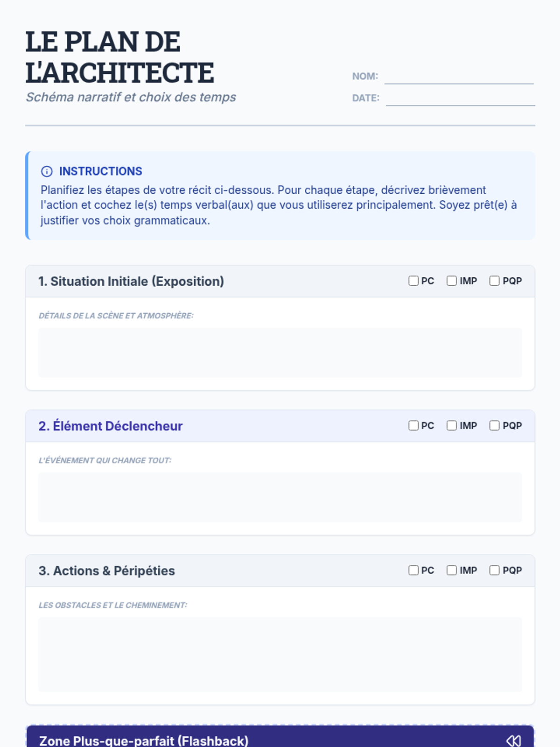Screen dimensions: 560x747
Task: Enable PQP for Actions & Péripéties
Action: point(495,570)
